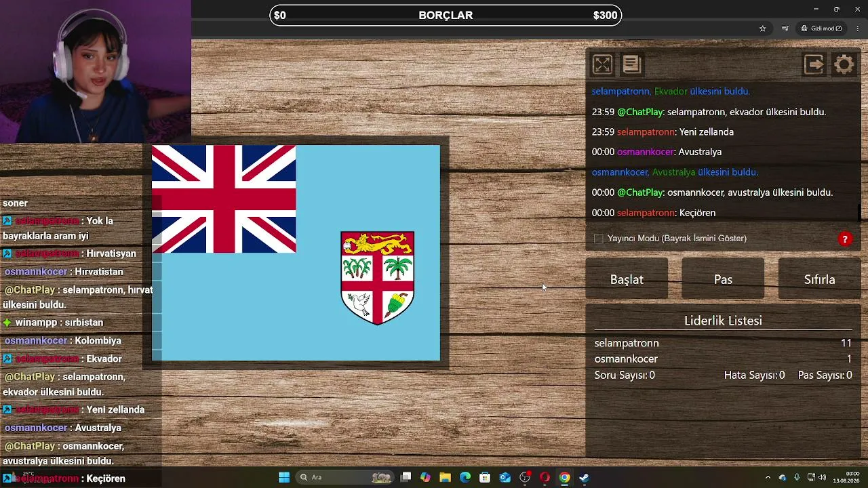Click the exit arrow icon in game panel

click(x=814, y=64)
